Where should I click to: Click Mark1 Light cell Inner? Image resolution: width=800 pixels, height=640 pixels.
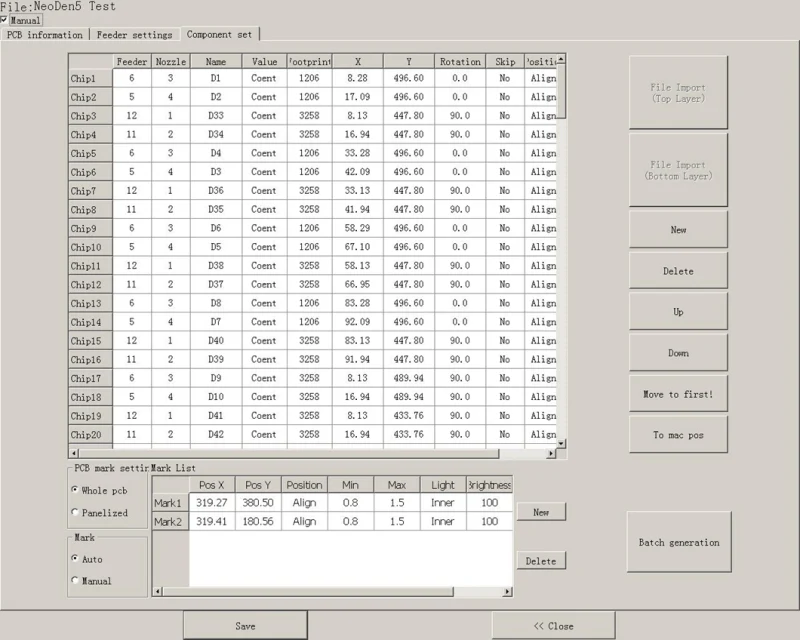pos(443,503)
